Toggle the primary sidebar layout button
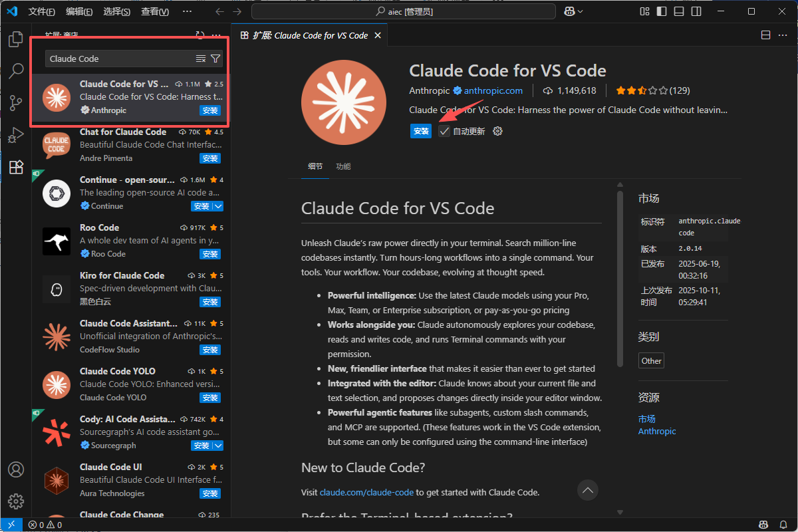 (661, 11)
